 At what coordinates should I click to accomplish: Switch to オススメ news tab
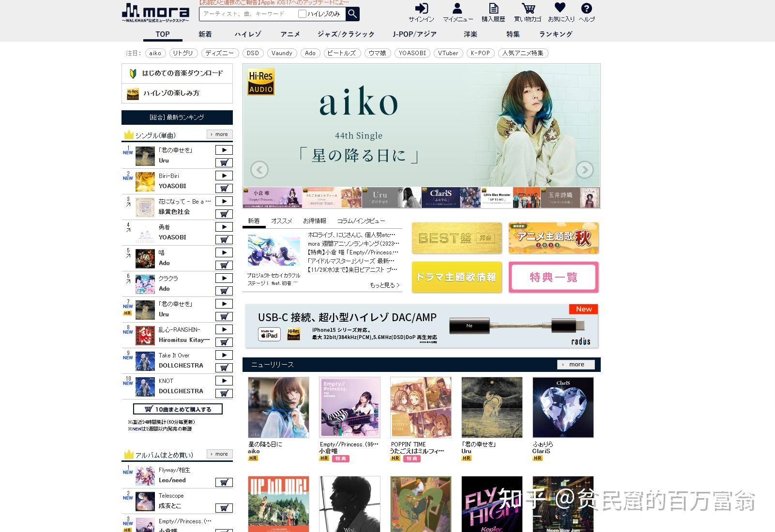(x=281, y=221)
